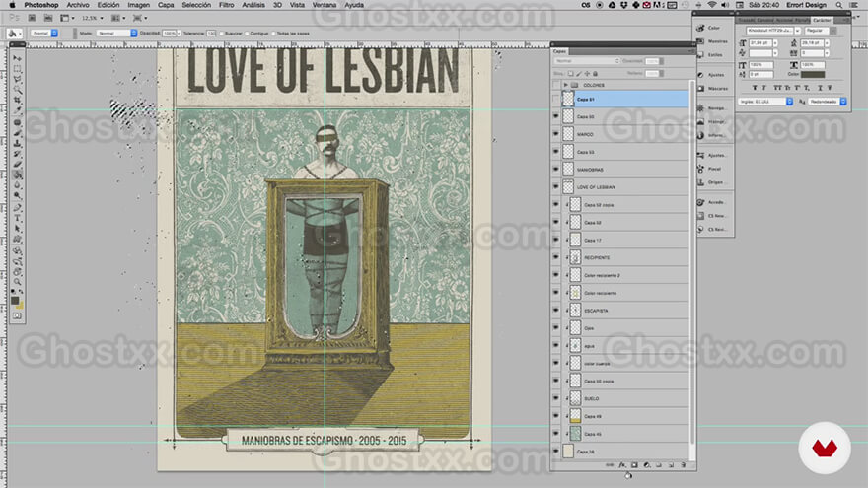
Task: Click lock all icon in Capas
Action: coord(595,74)
